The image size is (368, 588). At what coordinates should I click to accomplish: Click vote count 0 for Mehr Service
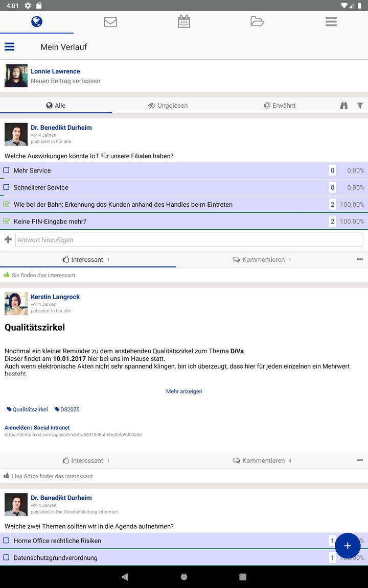332,170
